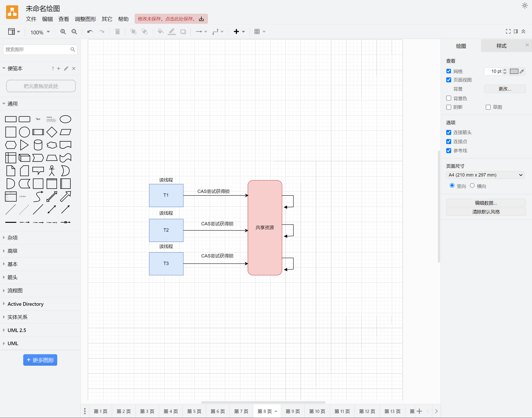Click the undo arrow icon

click(90, 32)
